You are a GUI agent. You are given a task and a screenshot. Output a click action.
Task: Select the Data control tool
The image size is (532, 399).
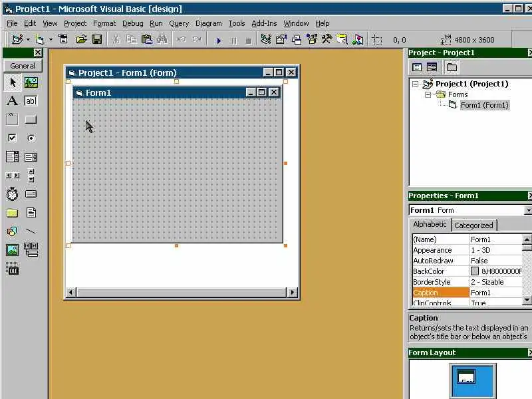[31, 250]
